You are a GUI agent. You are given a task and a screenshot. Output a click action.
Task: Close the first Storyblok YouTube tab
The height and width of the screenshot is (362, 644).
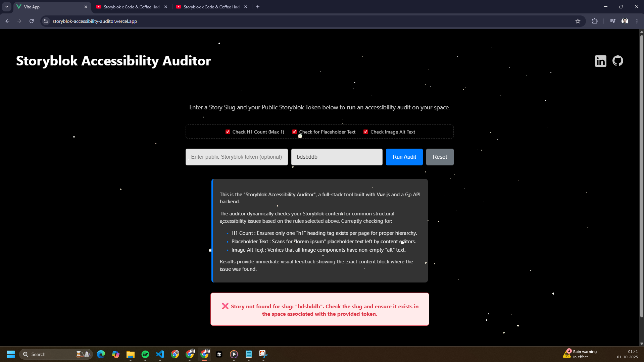point(166,7)
